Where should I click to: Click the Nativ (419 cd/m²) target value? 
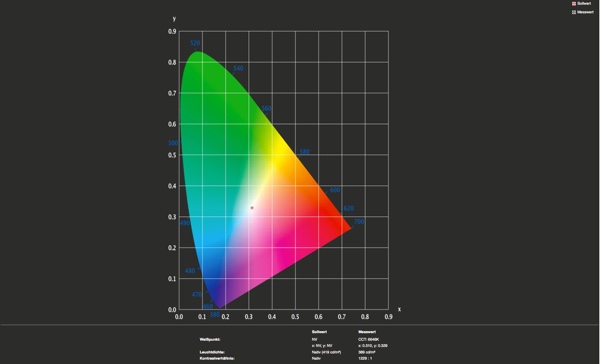click(326, 352)
